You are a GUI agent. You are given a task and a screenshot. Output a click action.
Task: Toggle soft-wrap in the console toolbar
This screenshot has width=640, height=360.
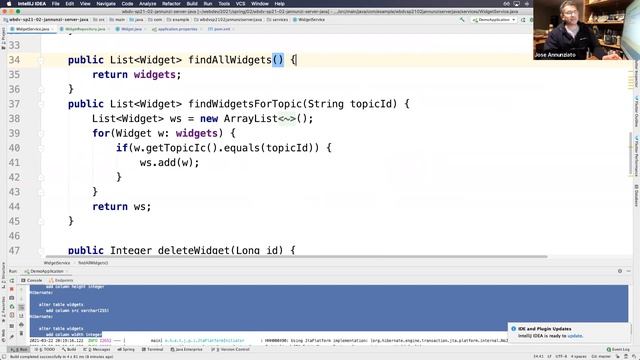point(21,307)
